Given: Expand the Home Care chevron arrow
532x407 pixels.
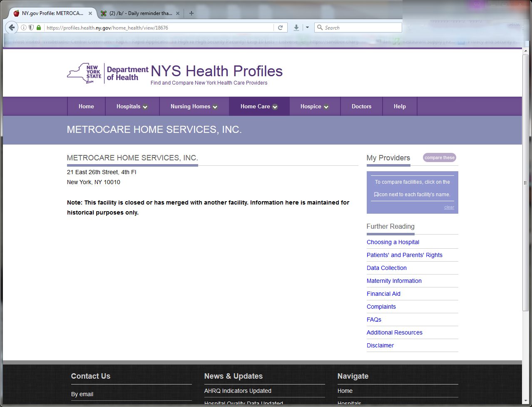Looking at the screenshot, I should pos(275,107).
